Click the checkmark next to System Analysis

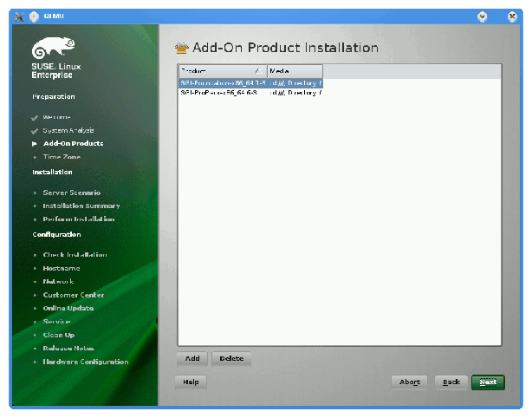pos(35,131)
